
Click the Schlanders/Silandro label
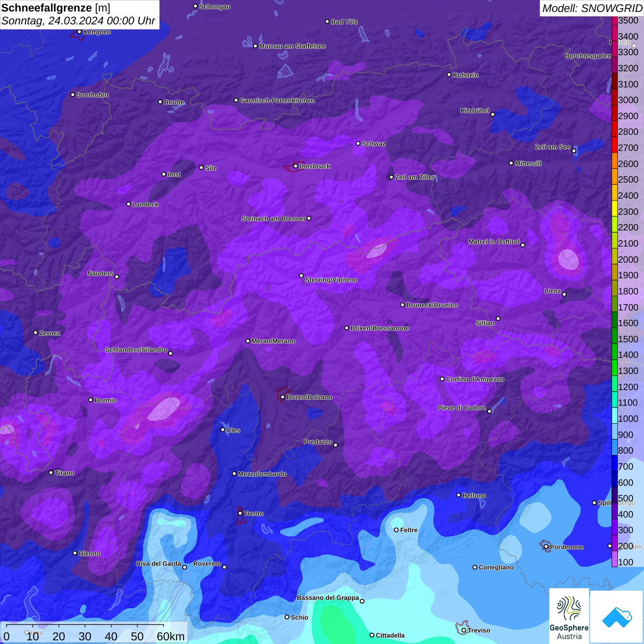point(136,350)
